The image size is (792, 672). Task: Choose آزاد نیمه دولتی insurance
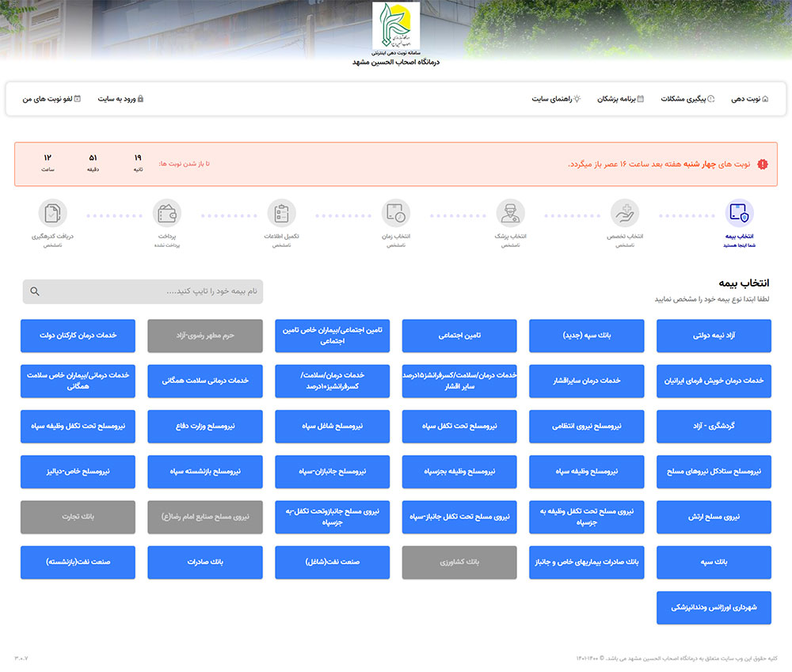point(714,336)
